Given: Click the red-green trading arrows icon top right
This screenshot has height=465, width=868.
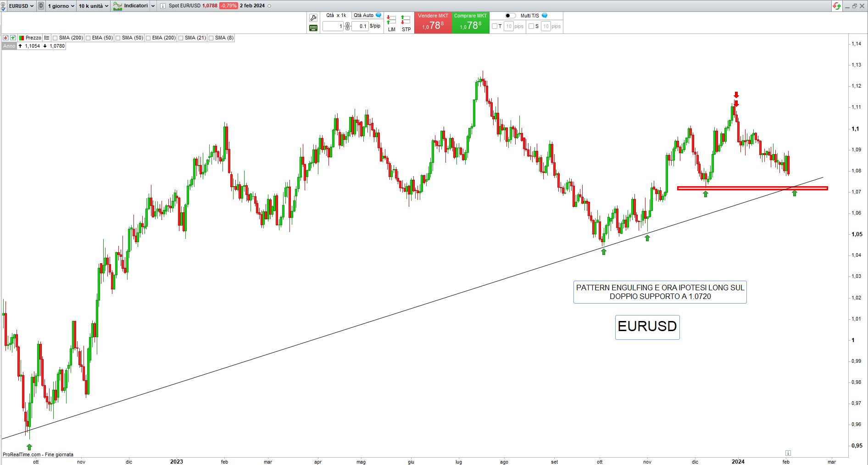Looking at the screenshot, I should 836,6.
